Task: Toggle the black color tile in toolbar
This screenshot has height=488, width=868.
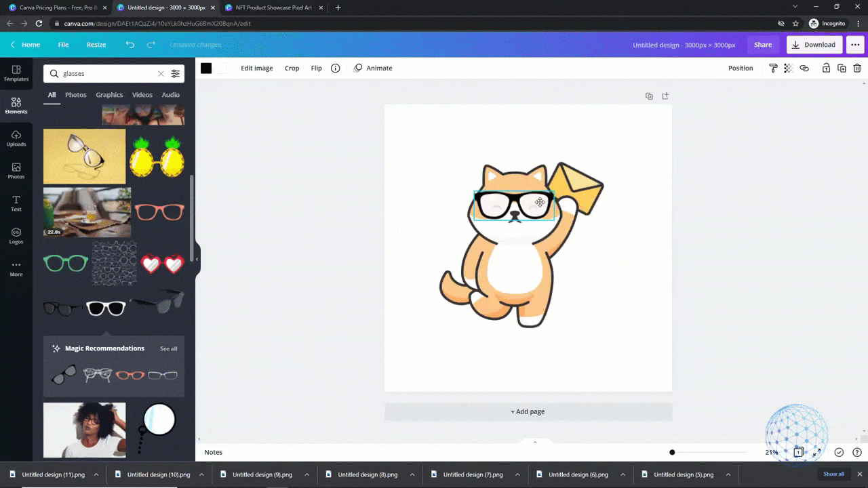Action: pos(206,68)
